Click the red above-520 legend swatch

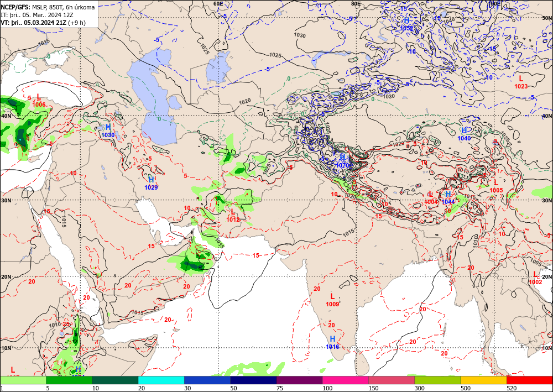pyautogui.click(x=530, y=380)
